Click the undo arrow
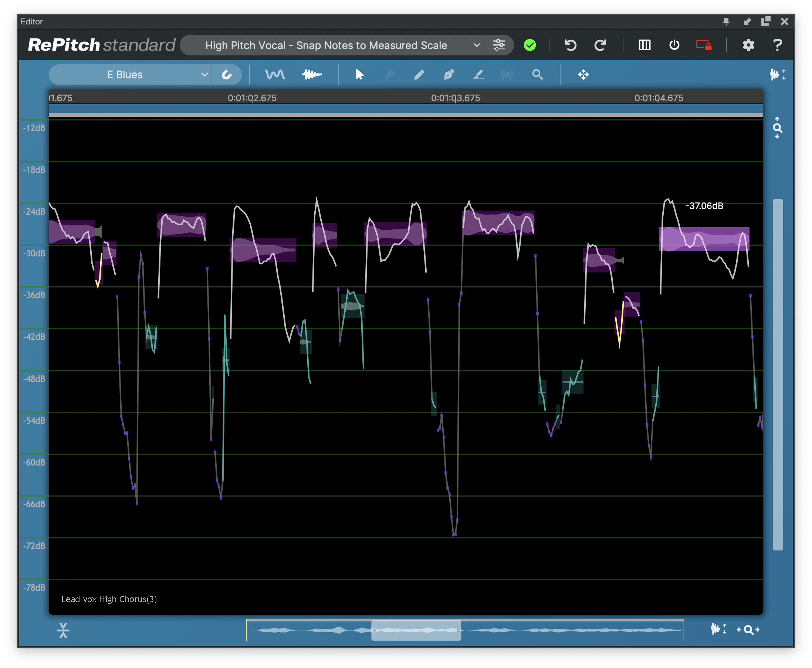The width and height of the screenshot is (812, 668). 570,45
